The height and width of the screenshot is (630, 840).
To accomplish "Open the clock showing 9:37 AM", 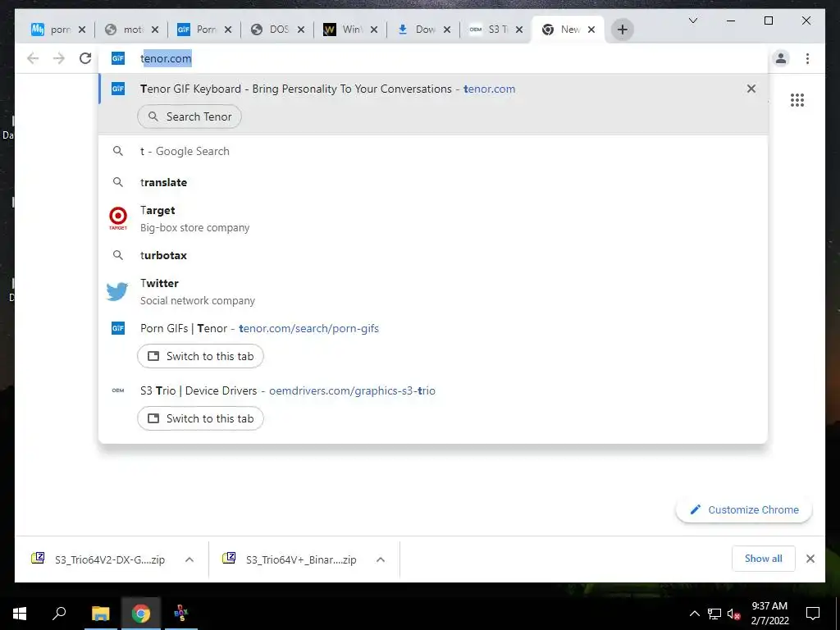I will [769, 614].
